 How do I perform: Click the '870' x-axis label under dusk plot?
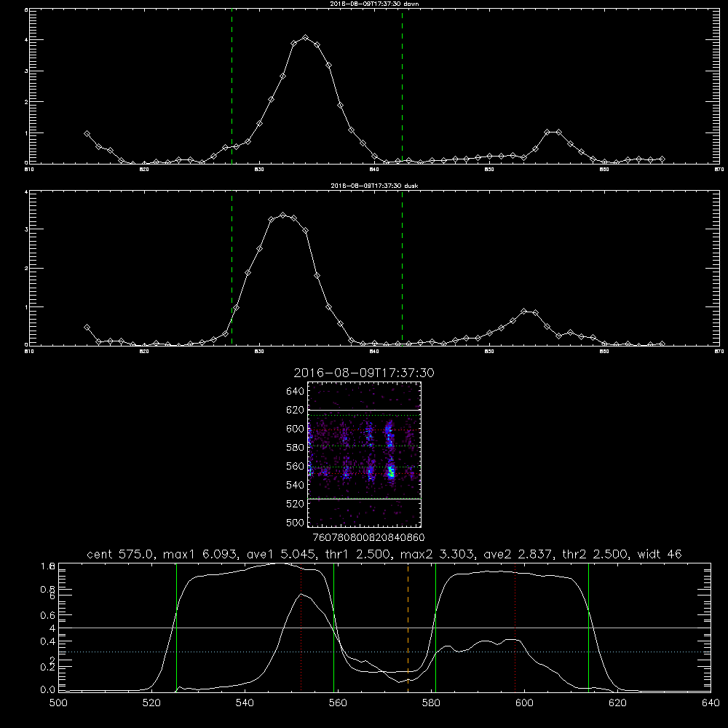coord(719,352)
